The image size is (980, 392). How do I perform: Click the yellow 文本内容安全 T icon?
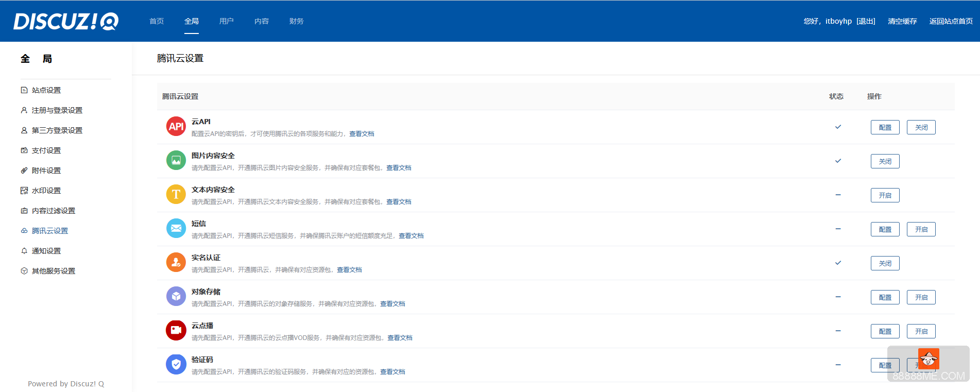(176, 194)
